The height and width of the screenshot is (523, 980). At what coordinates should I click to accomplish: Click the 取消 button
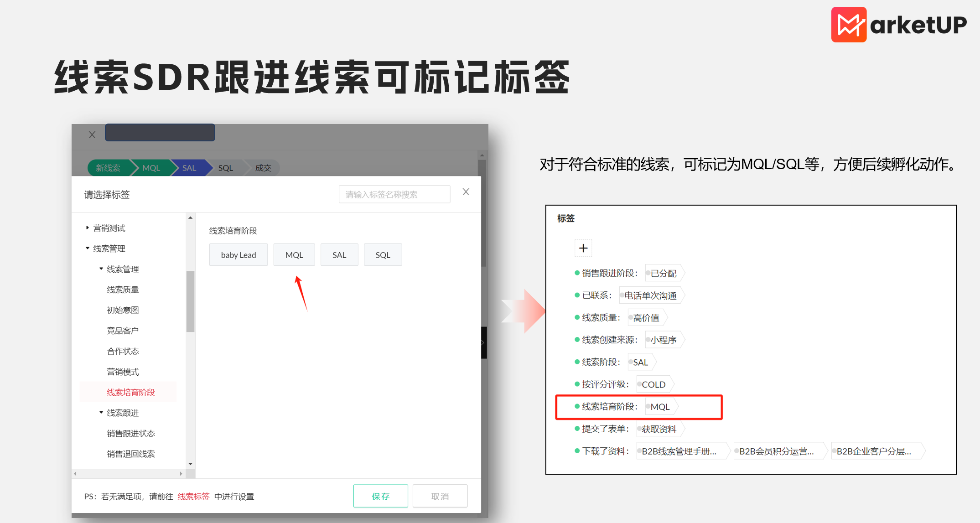point(440,496)
